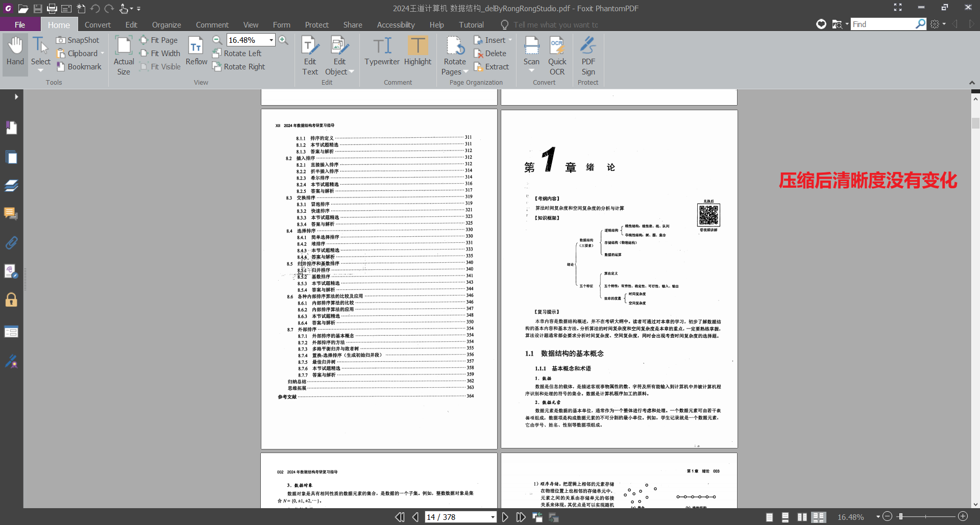This screenshot has height=525, width=980.
Task: Extract pages from the document
Action: (x=491, y=67)
